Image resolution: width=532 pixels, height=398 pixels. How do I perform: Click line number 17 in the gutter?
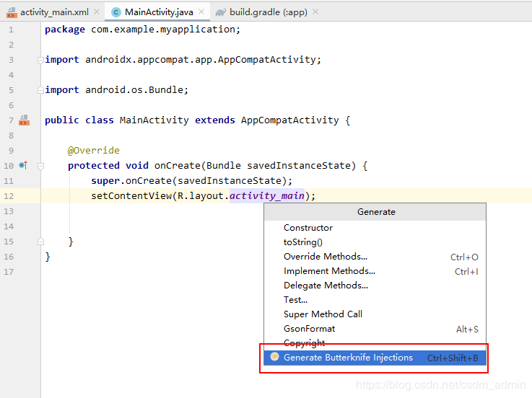9,272
